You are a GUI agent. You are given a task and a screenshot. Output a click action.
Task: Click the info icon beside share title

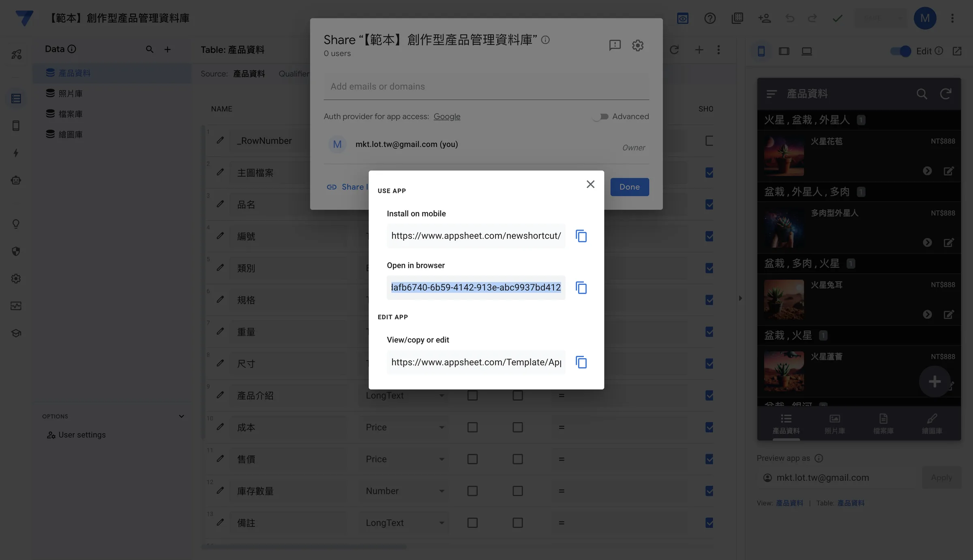pyautogui.click(x=545, y=40)
